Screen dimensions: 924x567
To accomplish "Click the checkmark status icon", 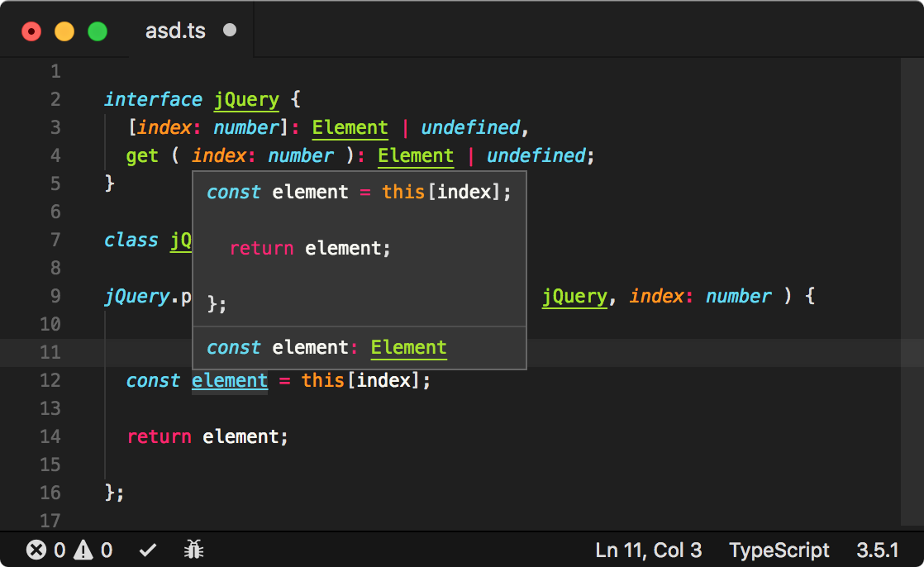I will click(x=148, y=550).
